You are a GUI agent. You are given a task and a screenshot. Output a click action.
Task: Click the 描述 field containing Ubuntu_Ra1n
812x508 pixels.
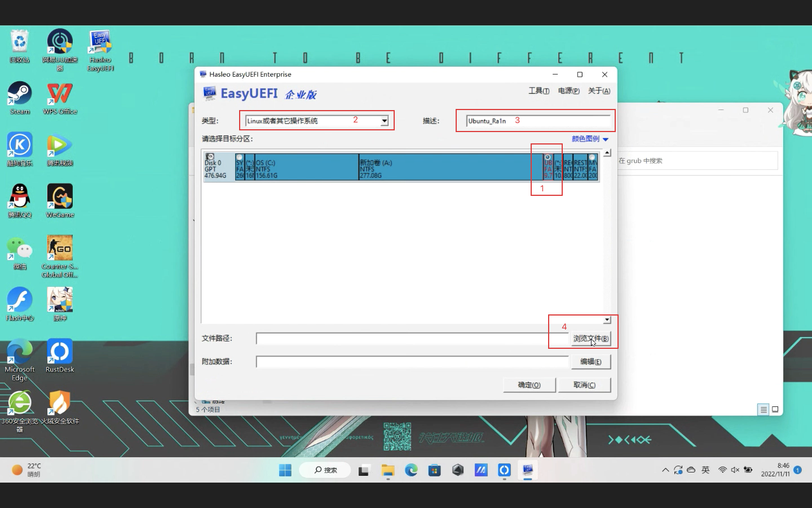pyautogui.click(x=538, y=121)
